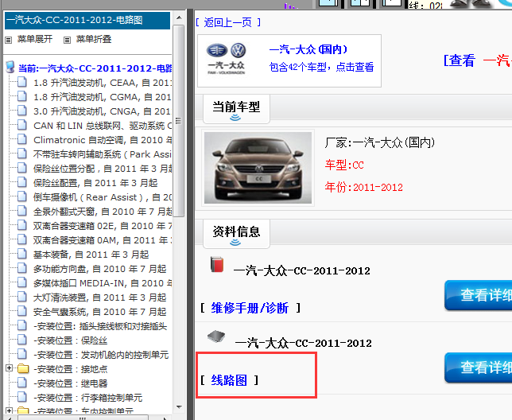Image resolution: width=512 pixels, height=420 pixels.
Task: Click document icon for 1.8 升汽油发动机, CEAA
Action: click(22, 82)
